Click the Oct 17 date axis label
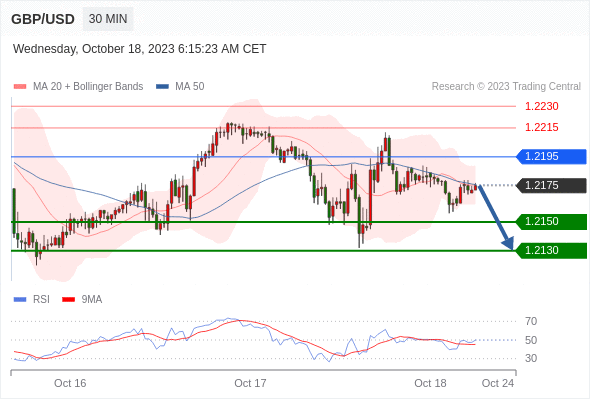This screenshot has width=590, height=400. (x=250, y=383)
